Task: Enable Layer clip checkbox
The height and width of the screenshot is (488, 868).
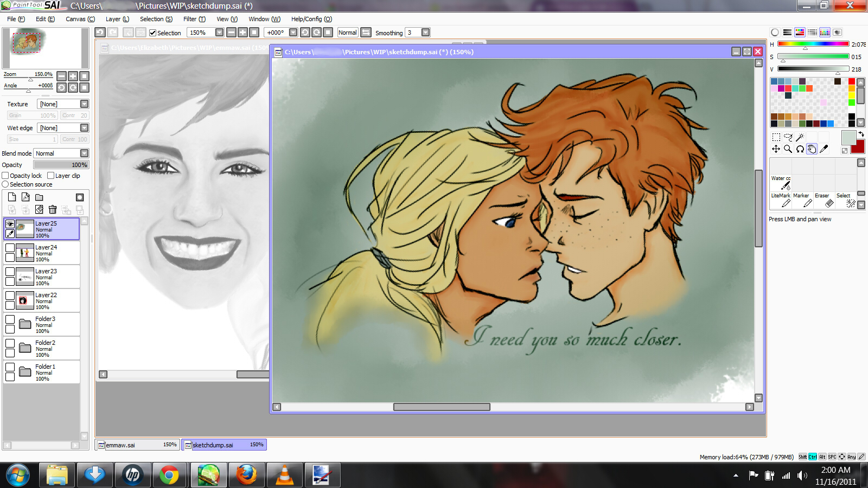Action: (50, 176)
